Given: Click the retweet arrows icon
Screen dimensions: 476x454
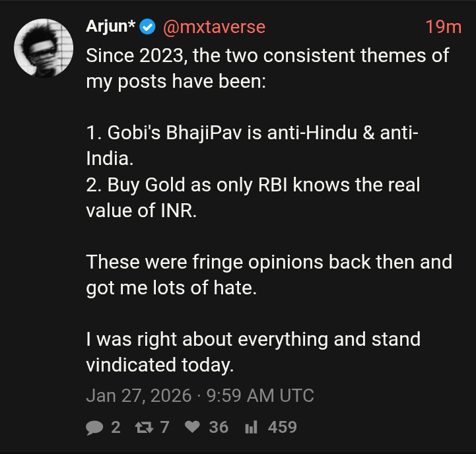Looking at the screenshot, I should click(142, 428).
